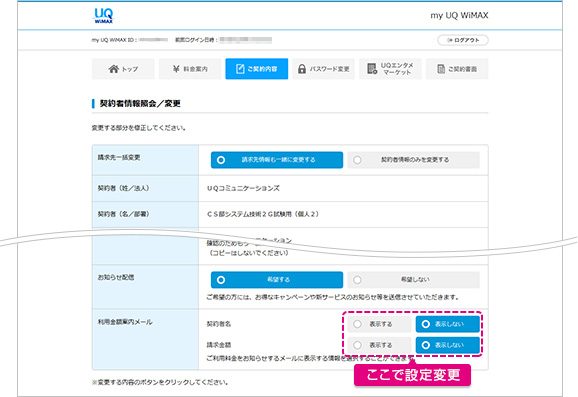
Task: Select the ご契約内容 tab
Action: click(257, 69)
